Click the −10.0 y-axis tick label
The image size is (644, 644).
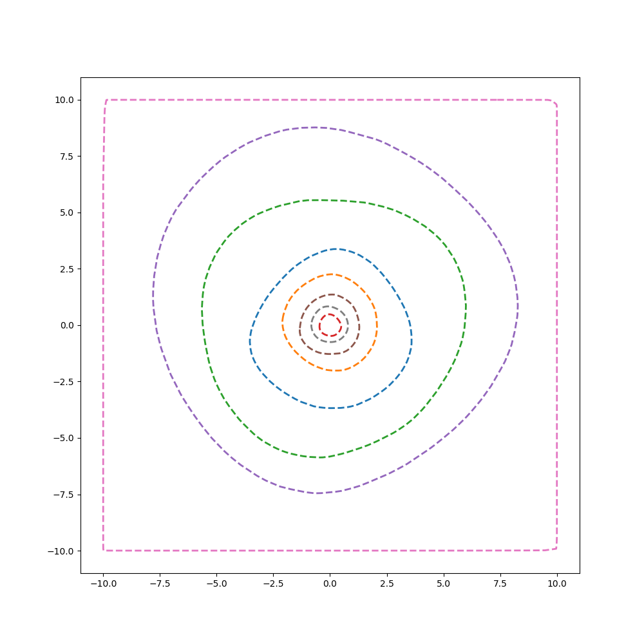click(x=61, y=551)
